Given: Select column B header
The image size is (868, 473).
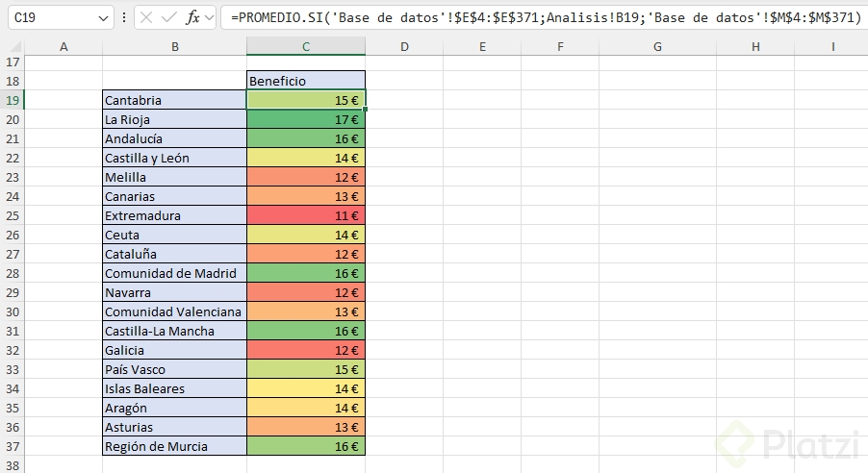Looking at the screenshot, I should (174, 46).
